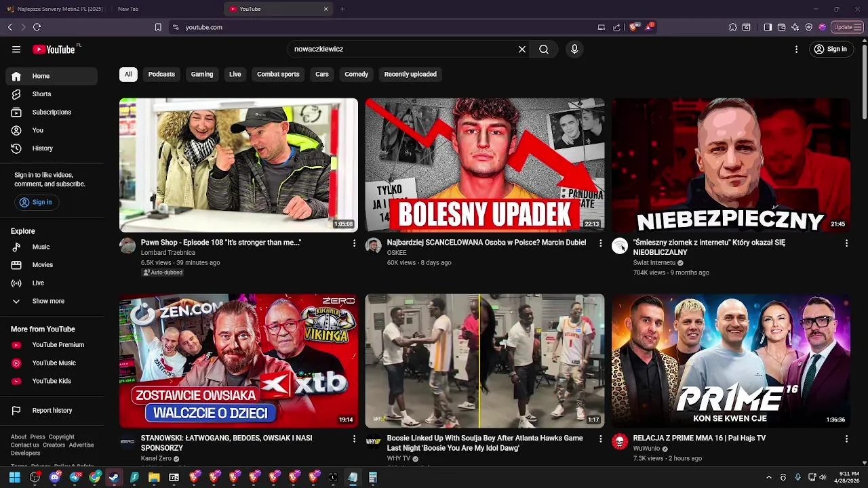Image resolution: width=868 pixels, height=488 pixels.
Task: Click the Live icon under Explore
Action: point(16,283)
